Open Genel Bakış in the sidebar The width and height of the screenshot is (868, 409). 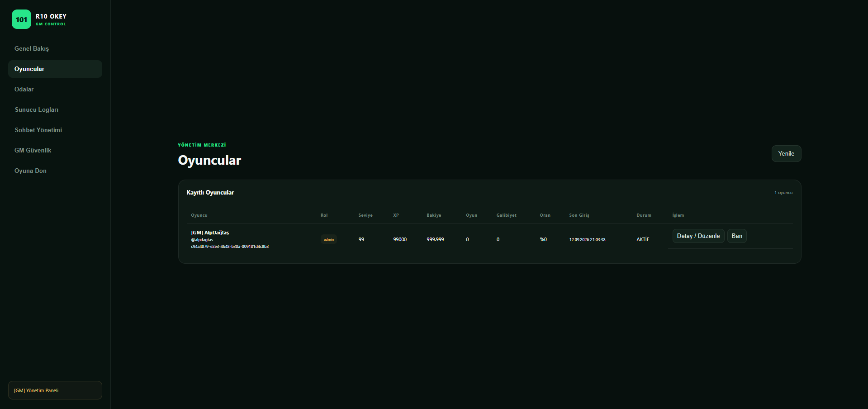(x=55, y=48)
